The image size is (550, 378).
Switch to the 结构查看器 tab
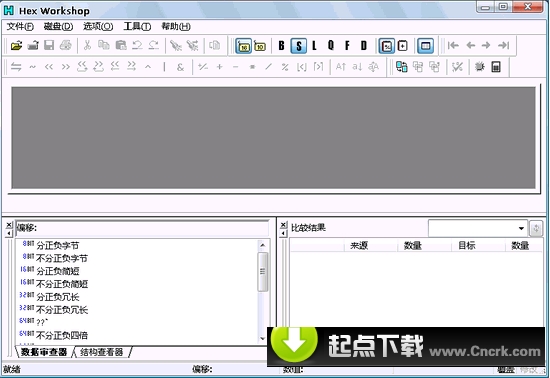(102, 352)
